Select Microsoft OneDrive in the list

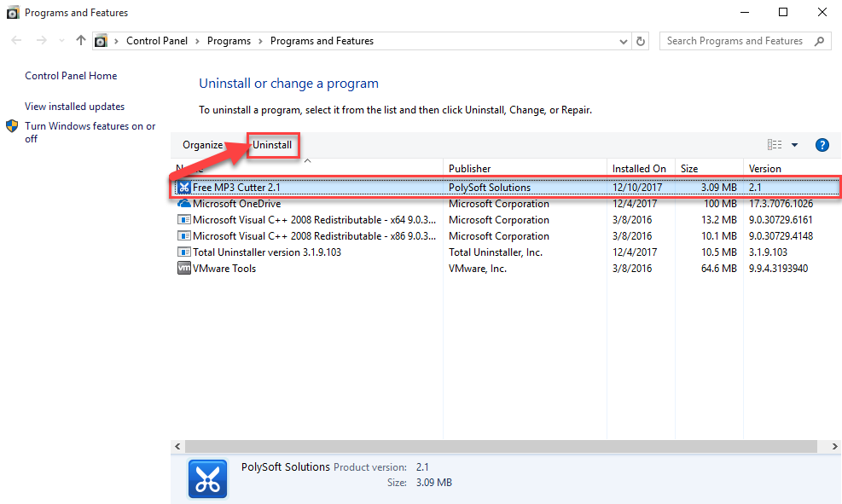tap(237, 204)
